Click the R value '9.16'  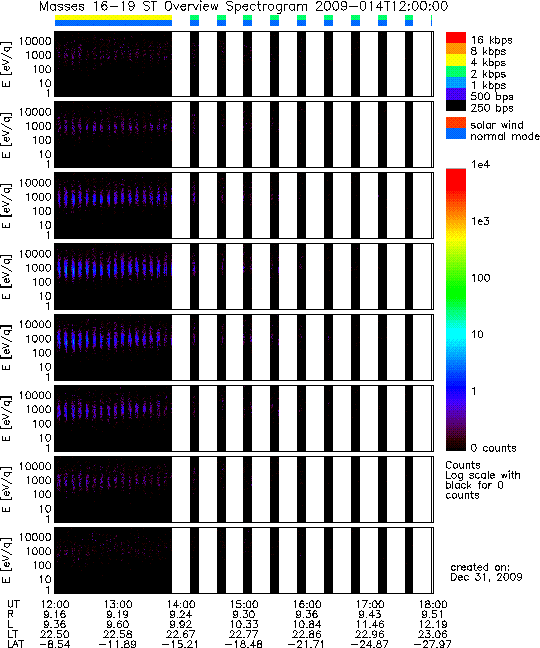click(55, 615)
